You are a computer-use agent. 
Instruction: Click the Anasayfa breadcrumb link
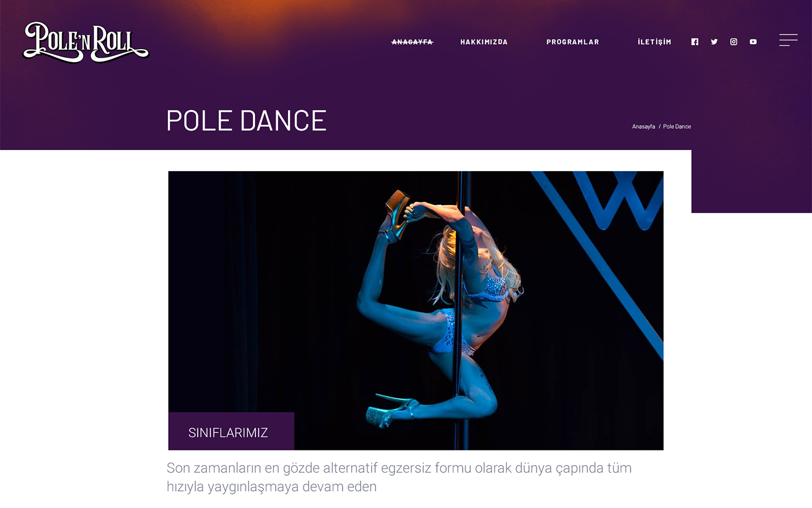pos(643,126)
